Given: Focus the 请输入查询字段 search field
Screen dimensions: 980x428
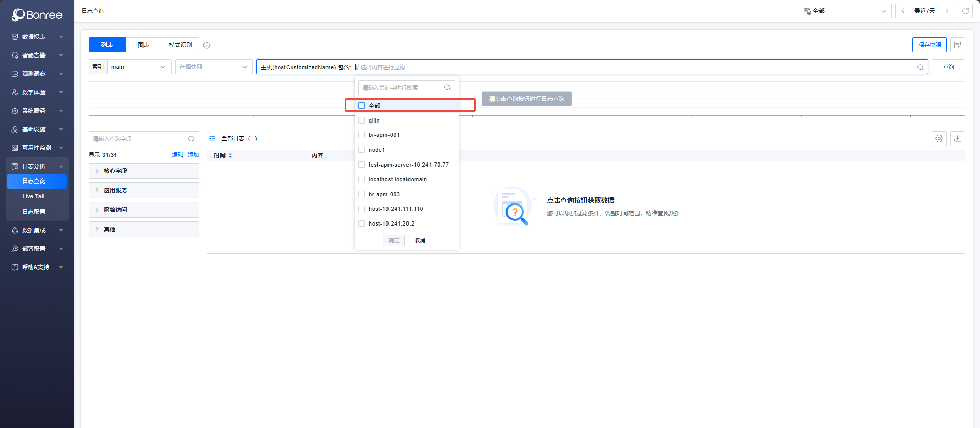Looking at the screenshot, I should 138,139.
